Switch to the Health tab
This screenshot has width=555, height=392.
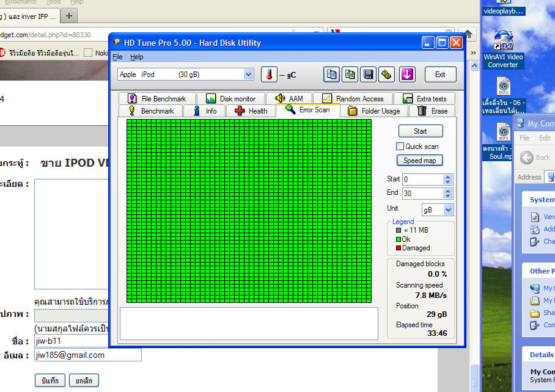pyautogui.click(x=251, y=111)
